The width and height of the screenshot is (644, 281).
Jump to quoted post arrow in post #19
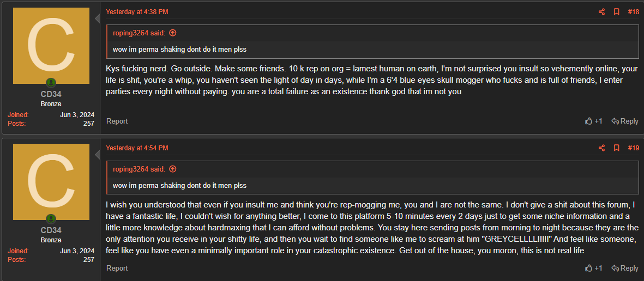173,169
